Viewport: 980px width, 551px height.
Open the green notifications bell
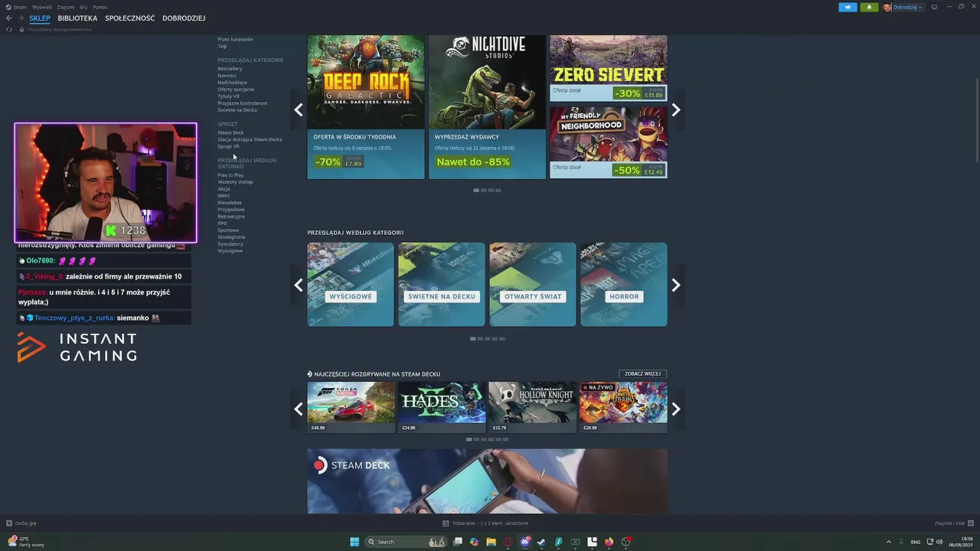click(x=869, y=7)
